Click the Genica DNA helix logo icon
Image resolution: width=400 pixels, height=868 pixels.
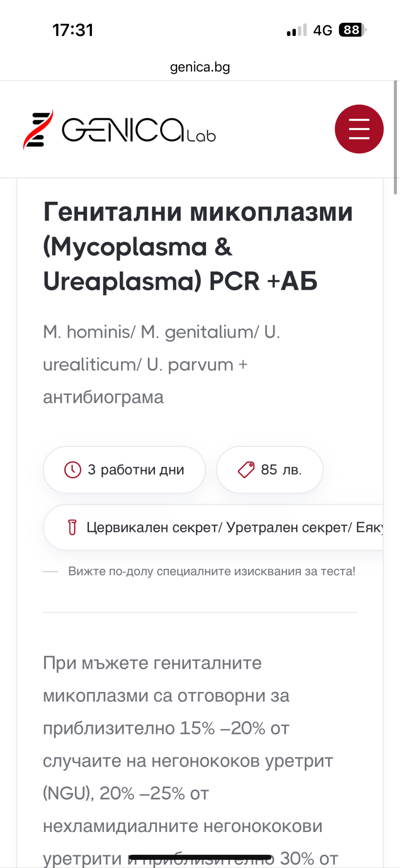pyautogui.click(x=38, y=130)
